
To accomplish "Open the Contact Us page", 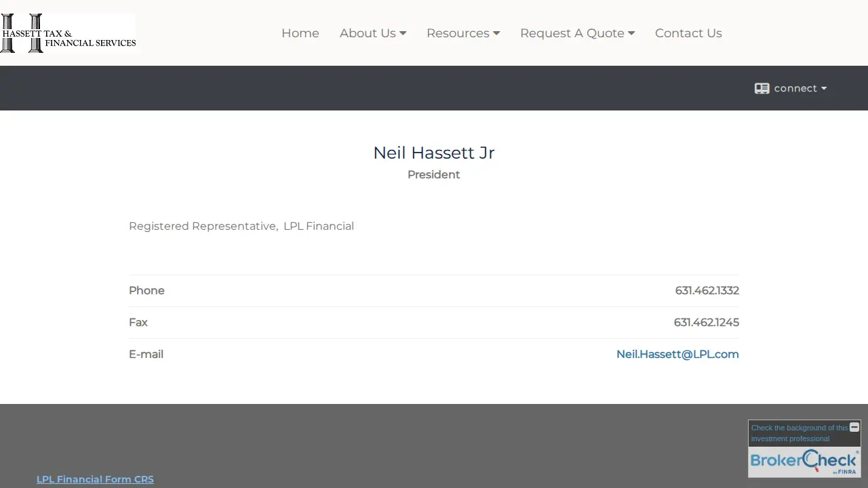I will pos(688,33).
